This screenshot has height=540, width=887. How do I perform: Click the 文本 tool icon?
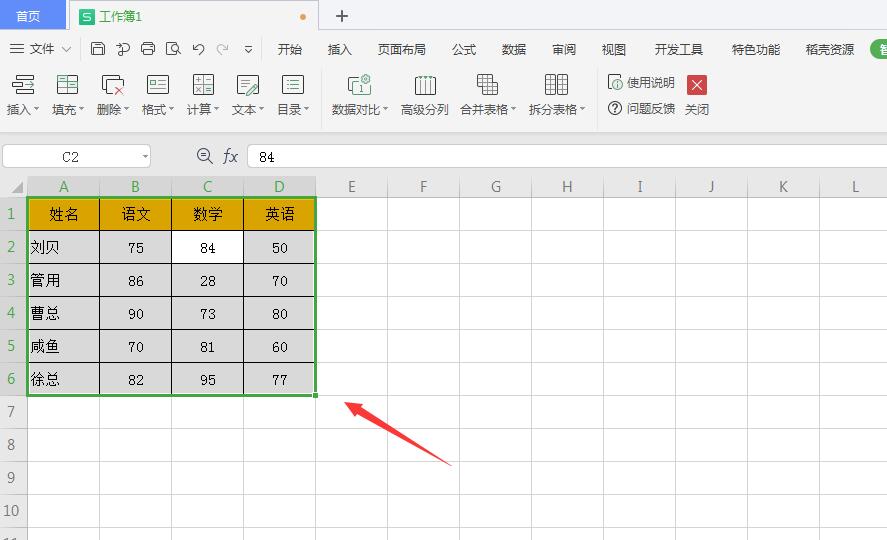pos(248,85)
